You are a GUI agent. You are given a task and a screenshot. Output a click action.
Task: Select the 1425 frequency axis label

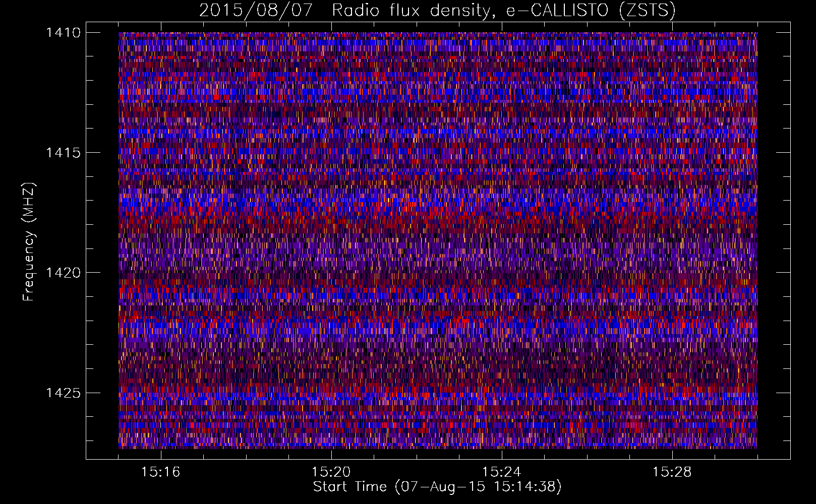pyautogui.click(x=63, y=393)
